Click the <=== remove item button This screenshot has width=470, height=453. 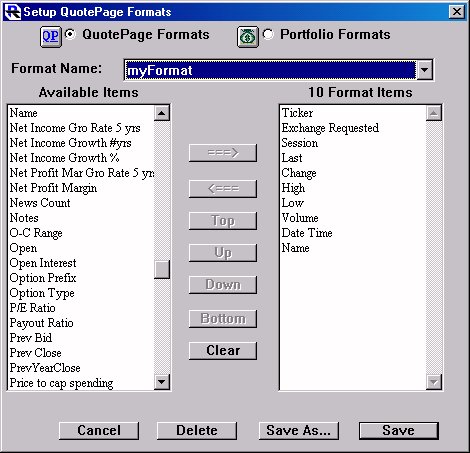[x=223, y=189]
